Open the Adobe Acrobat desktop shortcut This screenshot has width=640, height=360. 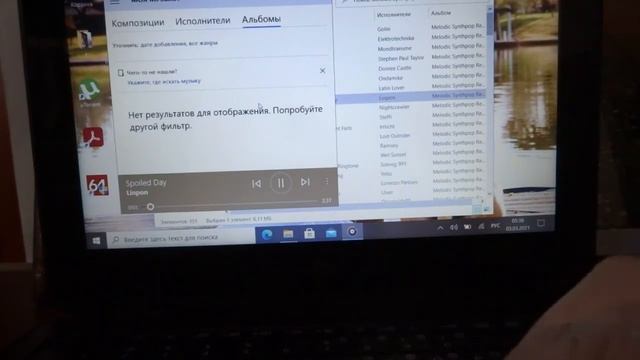(93, 138)
